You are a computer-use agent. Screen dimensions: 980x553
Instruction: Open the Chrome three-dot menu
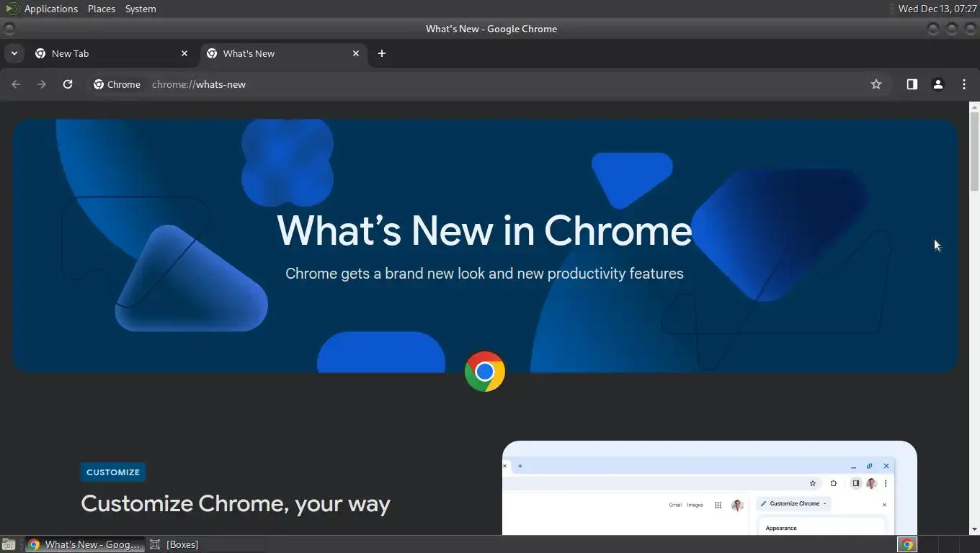pos(964,84)
